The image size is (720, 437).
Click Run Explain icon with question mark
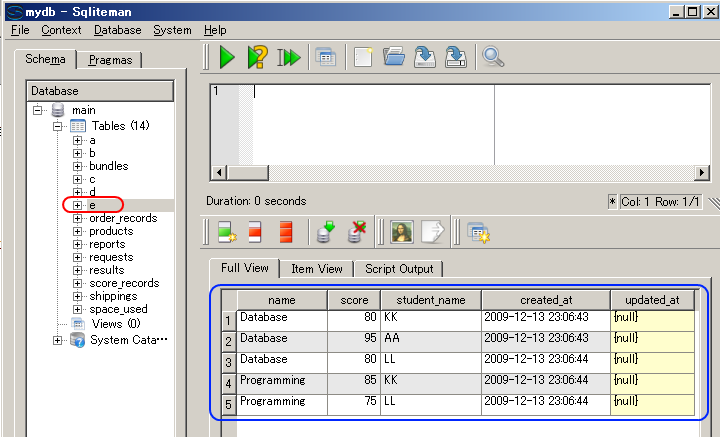pos(257,57)
